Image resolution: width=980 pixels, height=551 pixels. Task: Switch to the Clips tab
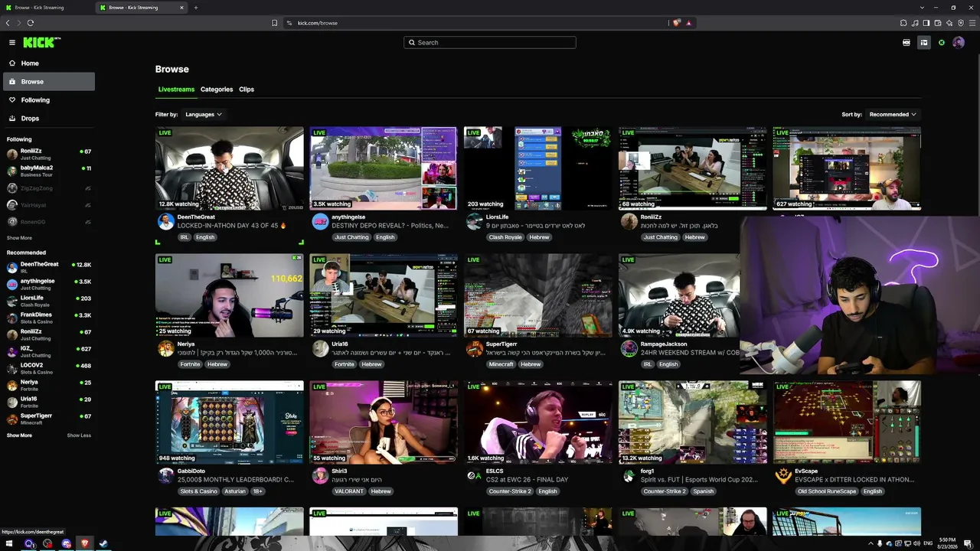coord(247,90)
